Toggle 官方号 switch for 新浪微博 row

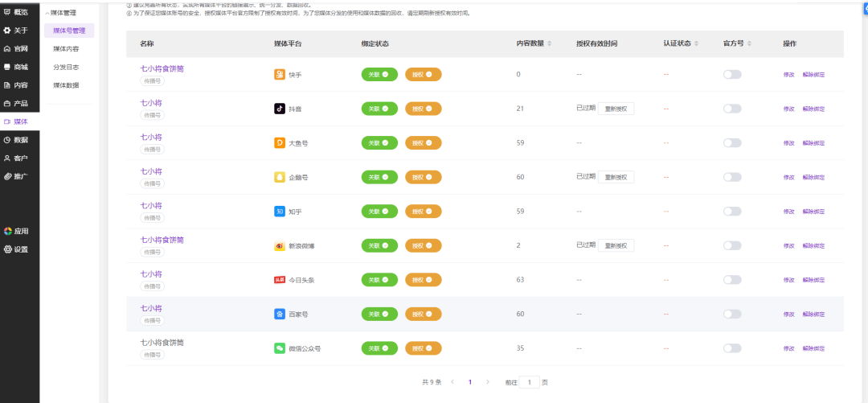[x=732, y=245]
